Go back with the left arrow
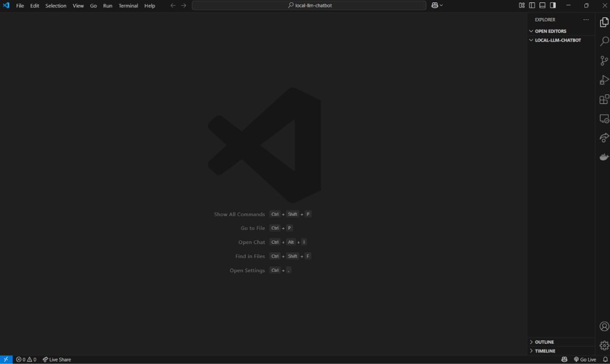 click(173, 5)
